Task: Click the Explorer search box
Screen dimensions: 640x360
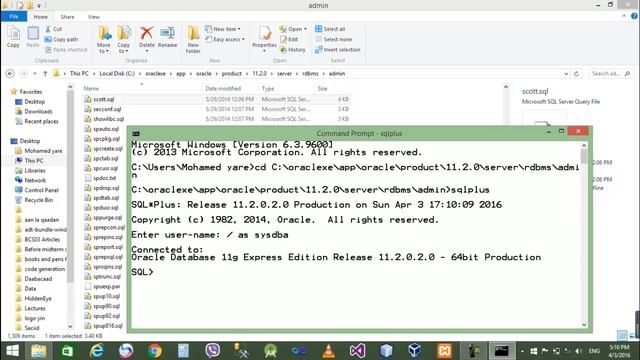Action: click(x=611, y=74)
